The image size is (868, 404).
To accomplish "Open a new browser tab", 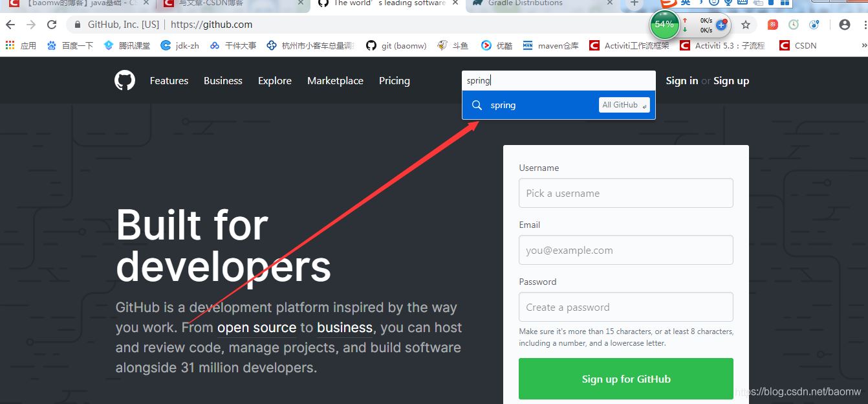I will [x=635, y=3].
